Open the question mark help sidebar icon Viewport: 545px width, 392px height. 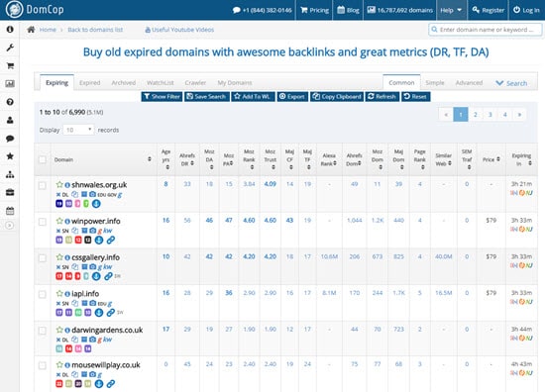pos(10,102)
